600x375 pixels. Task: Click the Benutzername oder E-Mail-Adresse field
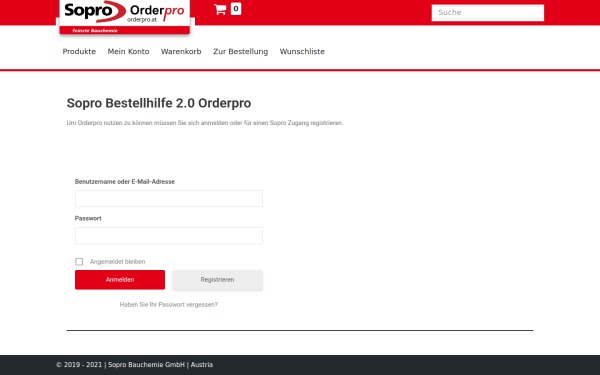click(169, 199)
